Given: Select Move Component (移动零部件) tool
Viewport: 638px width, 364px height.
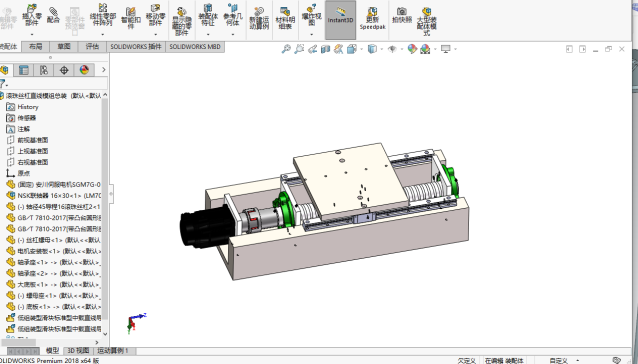Looking at the screenshot, I should click(155, 15).
